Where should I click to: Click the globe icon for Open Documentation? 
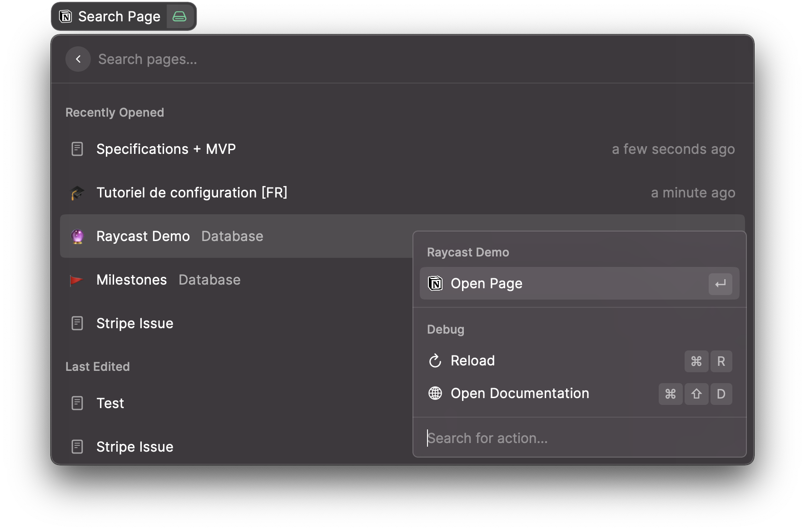[x=435, y=394]
